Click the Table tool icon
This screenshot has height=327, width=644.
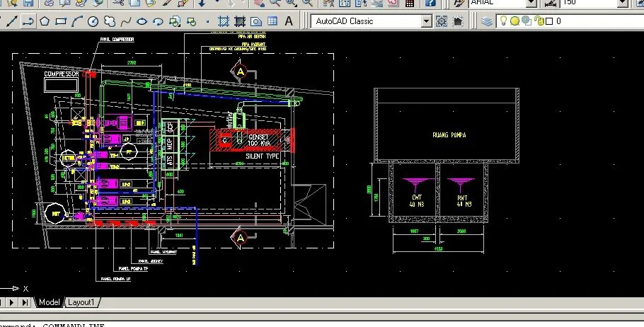pos(272,21)
